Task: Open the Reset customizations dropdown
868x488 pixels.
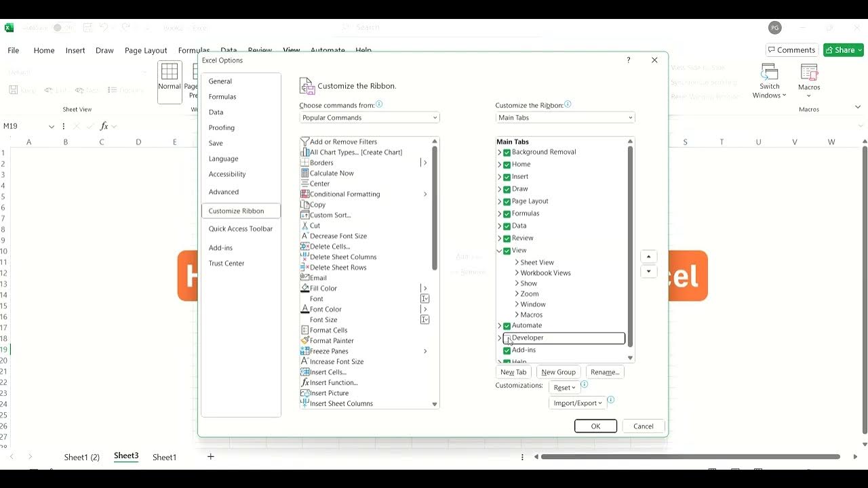Action: tap(565, 388)
